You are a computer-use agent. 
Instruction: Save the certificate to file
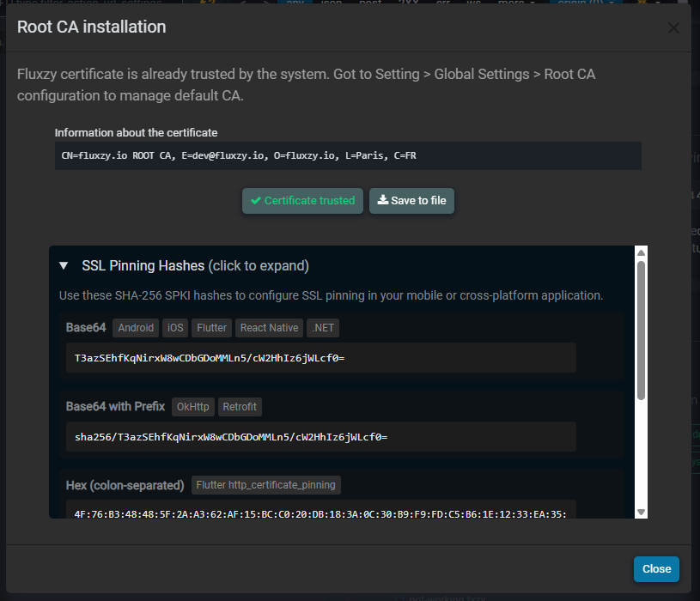(411, 201)
